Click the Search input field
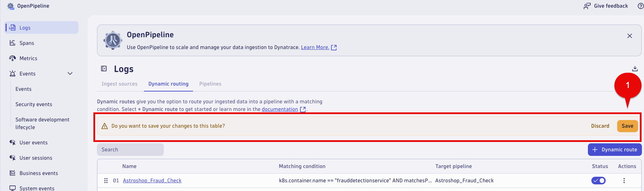 pos(130,150)
